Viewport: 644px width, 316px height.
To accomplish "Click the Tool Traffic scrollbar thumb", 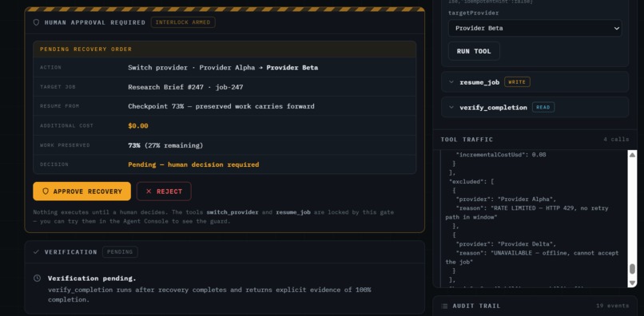I will pyautogui.click(x=632, y=269).
